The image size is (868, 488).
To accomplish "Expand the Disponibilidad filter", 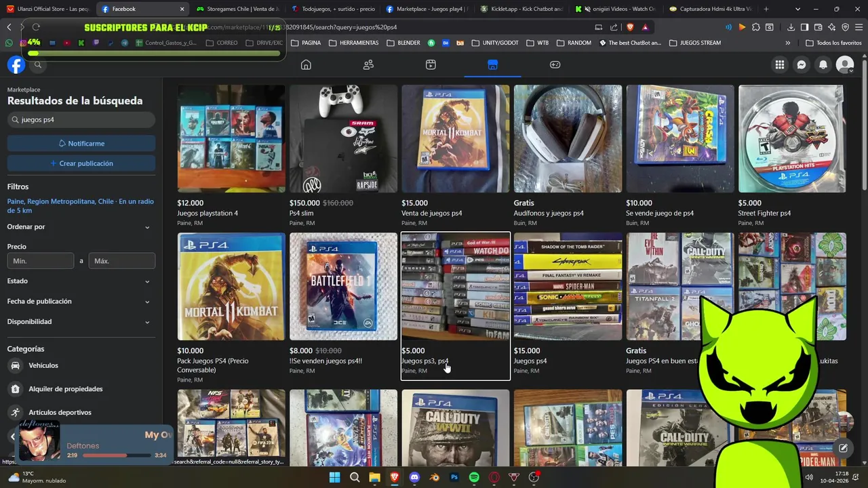I will point(81,322).
